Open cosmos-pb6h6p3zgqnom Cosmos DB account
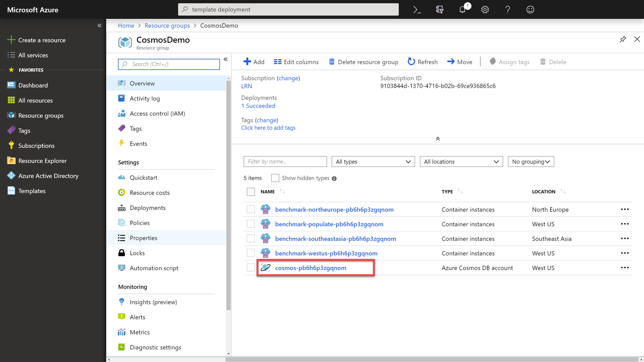Image resolution: width=644 pixels, height=362 pixels. (311, 267)
